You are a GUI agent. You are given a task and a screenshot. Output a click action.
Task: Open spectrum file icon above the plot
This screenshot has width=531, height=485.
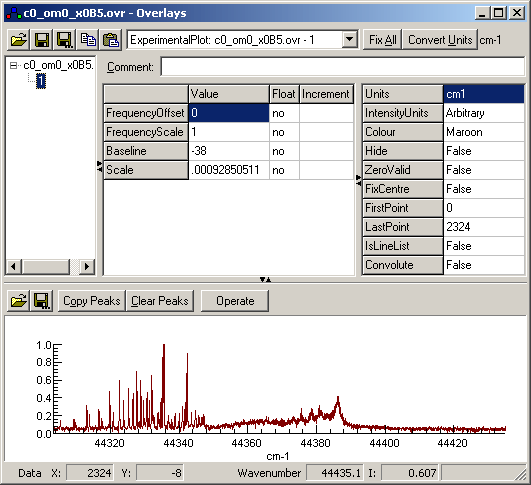19,301
